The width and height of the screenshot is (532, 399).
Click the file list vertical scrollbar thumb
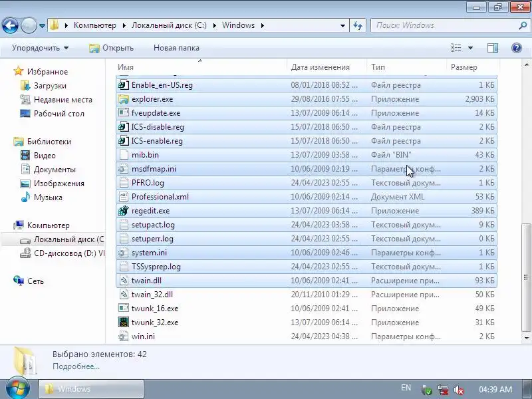(526, 277)
